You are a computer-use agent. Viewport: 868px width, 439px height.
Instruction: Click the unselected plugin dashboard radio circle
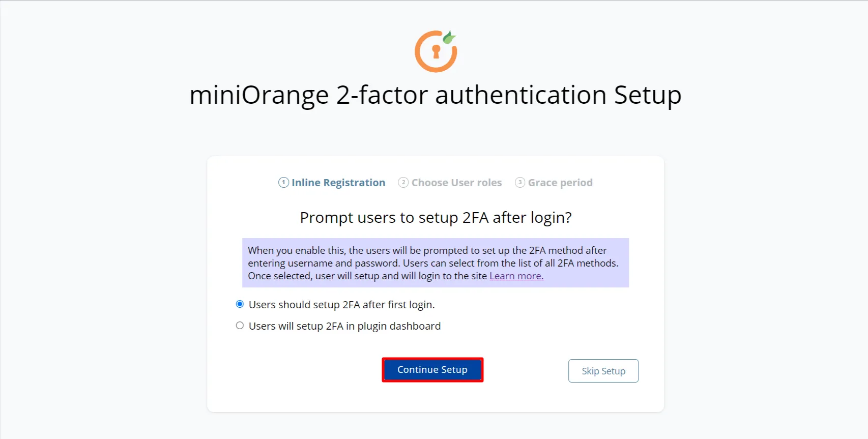240,325
